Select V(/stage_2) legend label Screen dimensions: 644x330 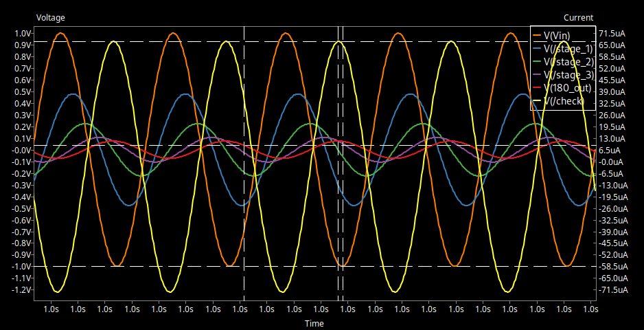(x=567, y=61)
